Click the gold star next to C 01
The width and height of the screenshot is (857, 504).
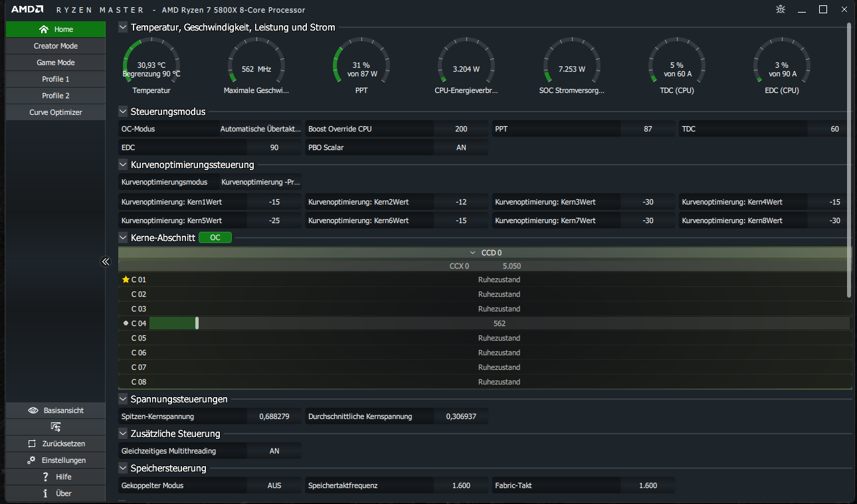click(x=126, y=280)
